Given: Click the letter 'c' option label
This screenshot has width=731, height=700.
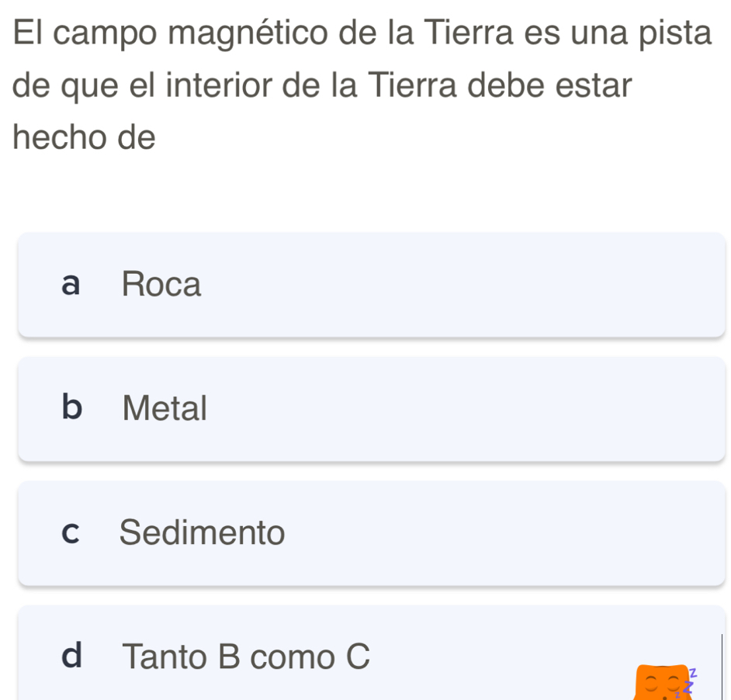Looking at the screenshot, I should point(71,533).
